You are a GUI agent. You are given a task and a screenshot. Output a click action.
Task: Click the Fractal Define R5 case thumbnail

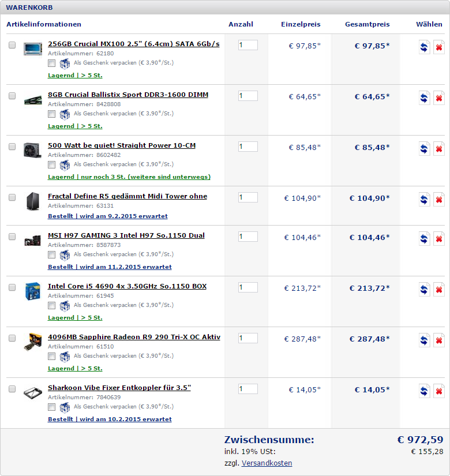coord(32,201)
